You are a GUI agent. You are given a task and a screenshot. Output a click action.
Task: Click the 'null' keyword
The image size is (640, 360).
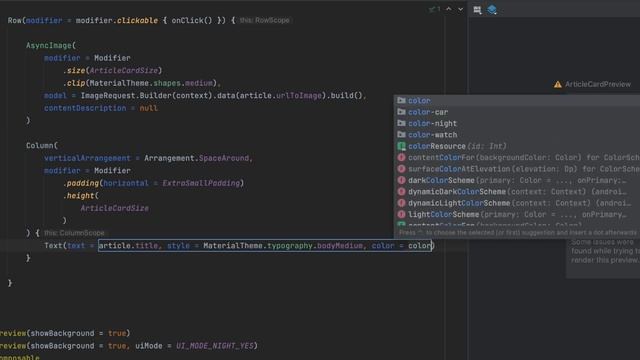(x=149, y=108)
